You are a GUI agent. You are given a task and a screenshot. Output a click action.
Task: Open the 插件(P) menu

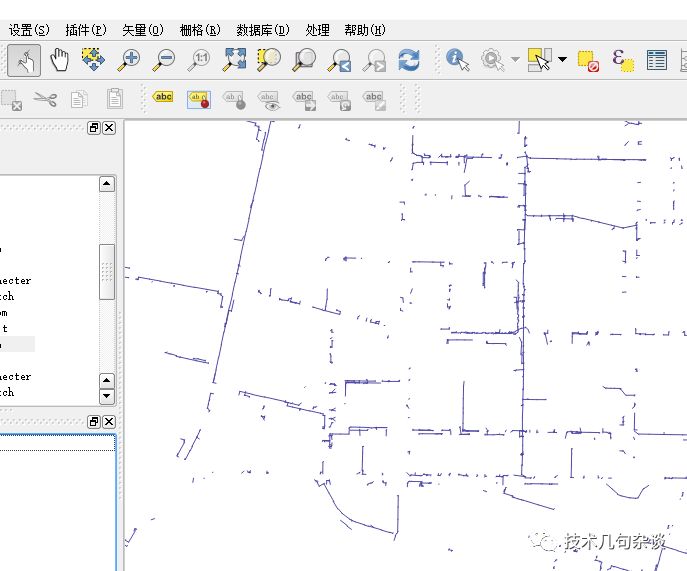click(86, 30)
